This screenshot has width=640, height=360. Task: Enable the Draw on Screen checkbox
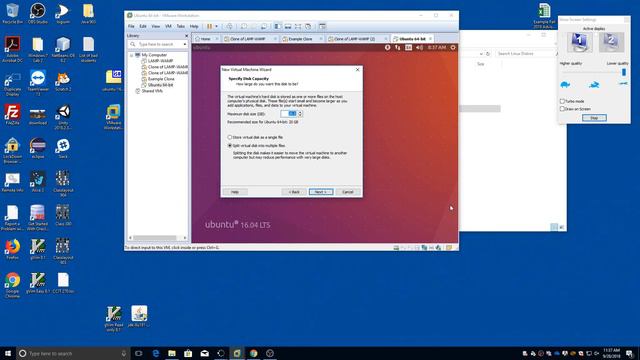(x=562, y=109)
